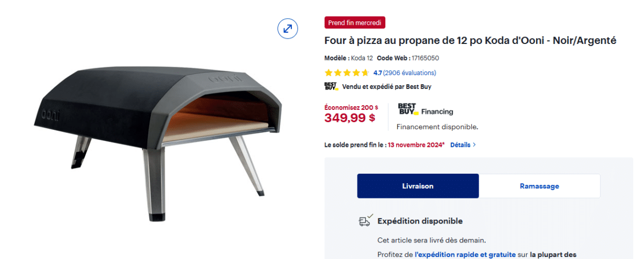Expand the product image to fullscreen

click(x=288, y=28)
